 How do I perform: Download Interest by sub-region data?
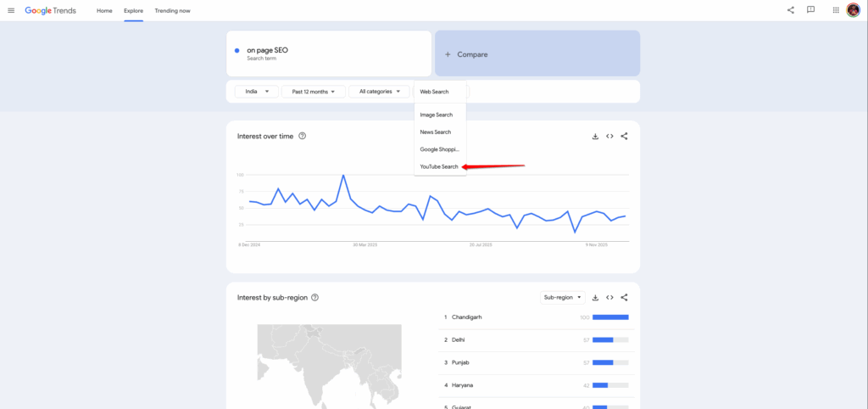click(595, 298)
